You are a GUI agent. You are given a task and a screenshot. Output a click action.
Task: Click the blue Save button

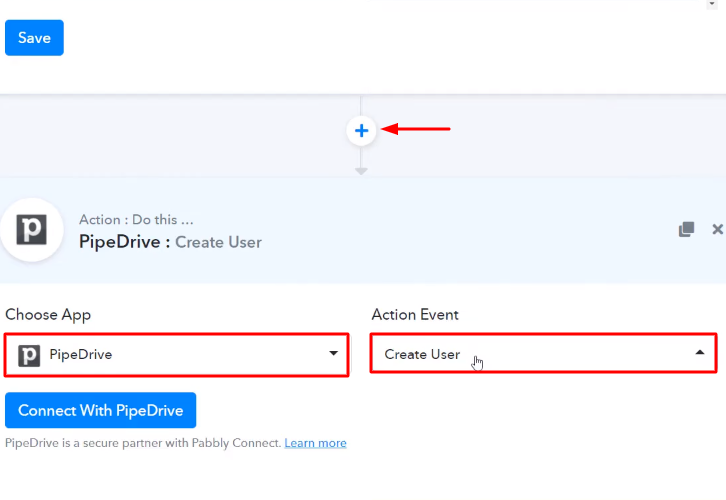tap(34, 38)
